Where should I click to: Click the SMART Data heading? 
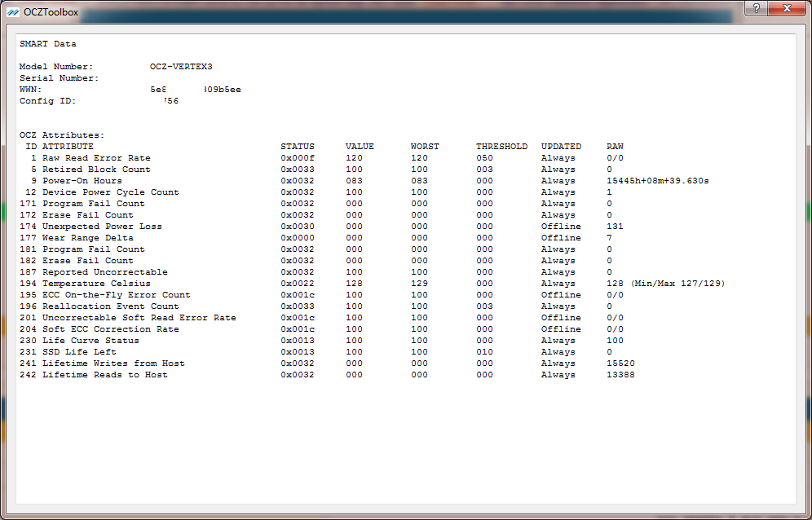click(x=48, y=44)
